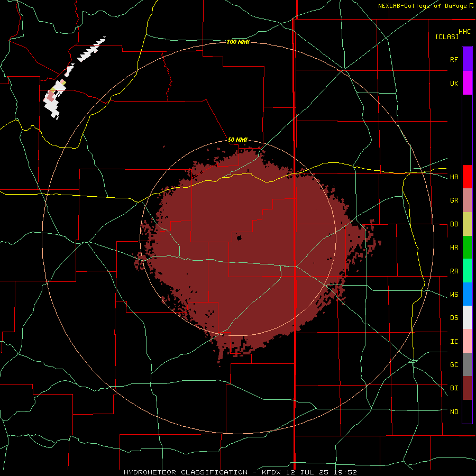Viewport: 476px width, 476px height.
Task: Click the green HR heavy rain swatch
Action: coord(467,248)
